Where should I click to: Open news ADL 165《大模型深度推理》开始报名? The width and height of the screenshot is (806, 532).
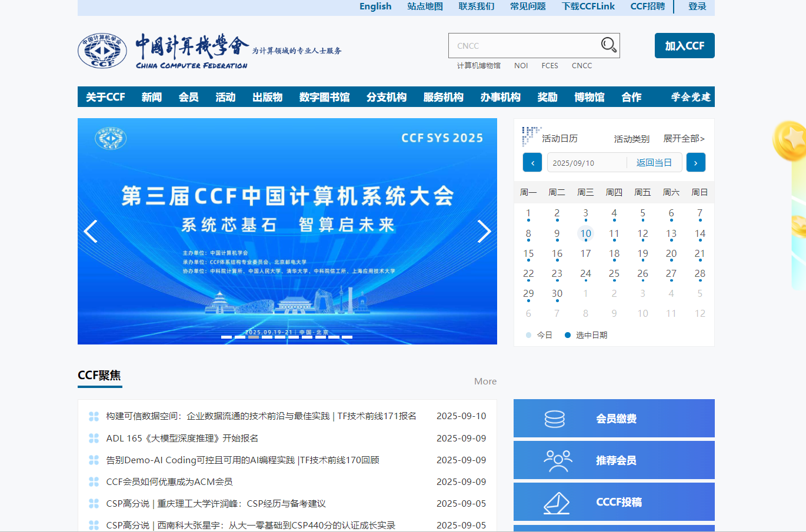(182, 438)
